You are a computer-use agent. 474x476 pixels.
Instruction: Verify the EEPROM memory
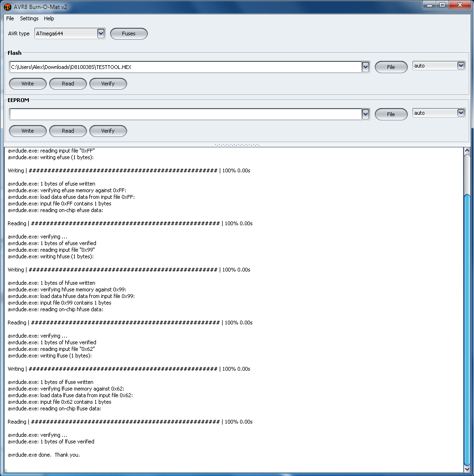(108, 131)
